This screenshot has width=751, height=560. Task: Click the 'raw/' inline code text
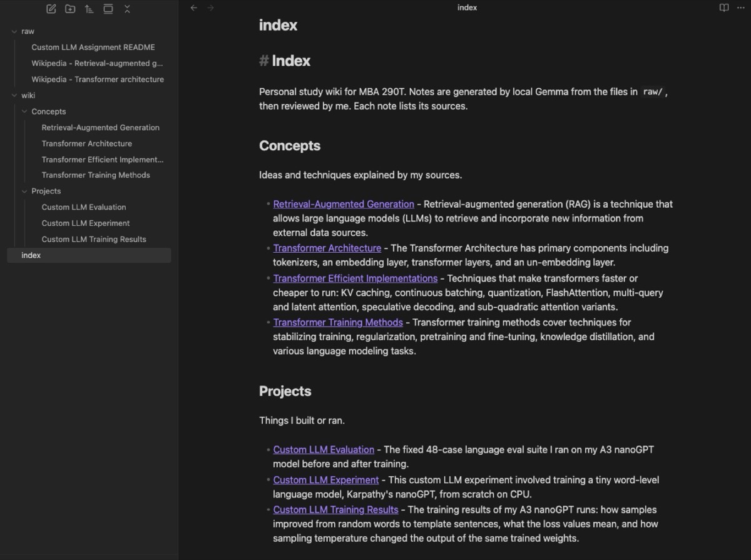(x=652, y=91)
